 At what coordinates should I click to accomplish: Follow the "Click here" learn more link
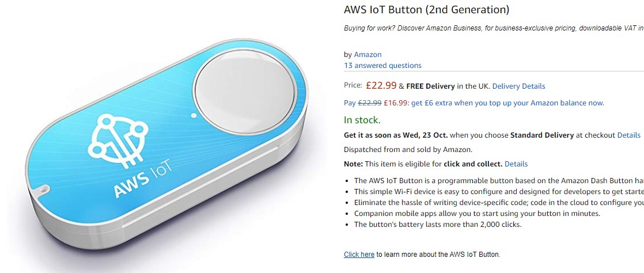point(359,254)
